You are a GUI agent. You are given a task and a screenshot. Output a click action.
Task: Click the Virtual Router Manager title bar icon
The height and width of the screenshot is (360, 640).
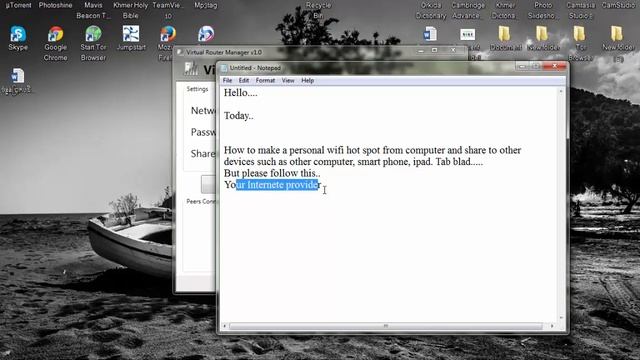point(180,52)
